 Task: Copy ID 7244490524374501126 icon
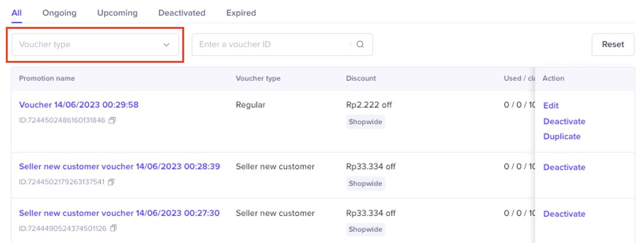(113, 229)
